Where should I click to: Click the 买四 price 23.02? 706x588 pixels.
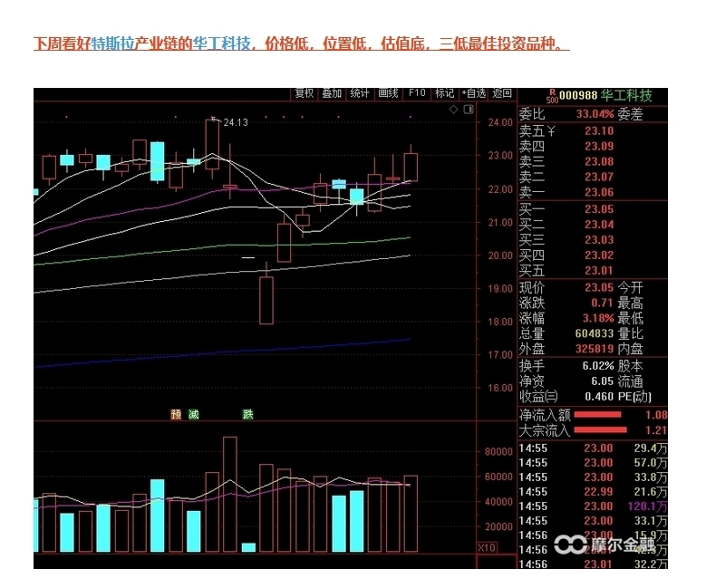[x=599, y=255]
